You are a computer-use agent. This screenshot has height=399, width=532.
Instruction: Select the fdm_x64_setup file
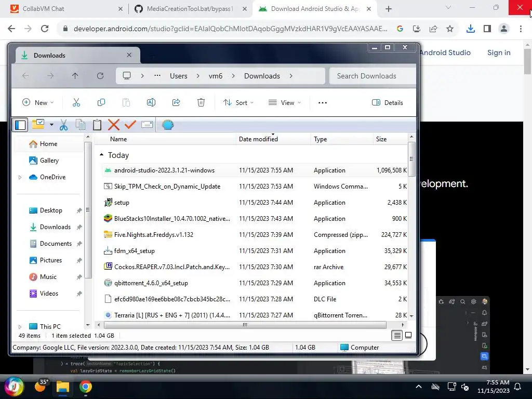coord(255,251)
